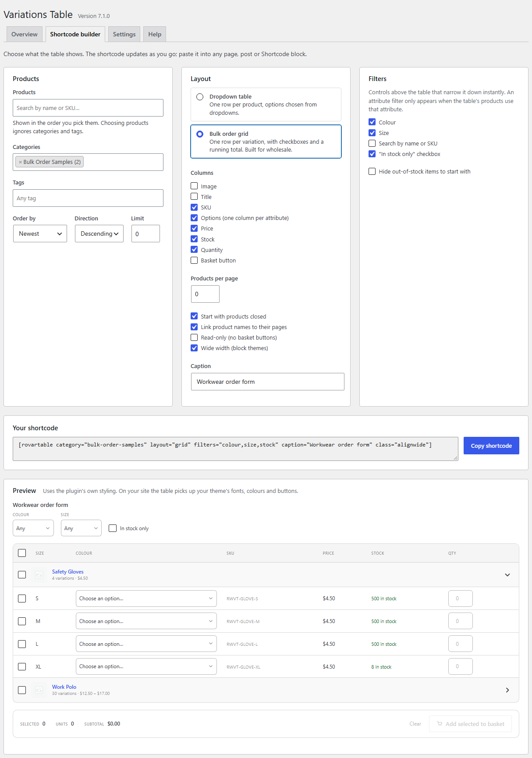Click quantity field for RWVT-GLOVE-S

[461, 599]
